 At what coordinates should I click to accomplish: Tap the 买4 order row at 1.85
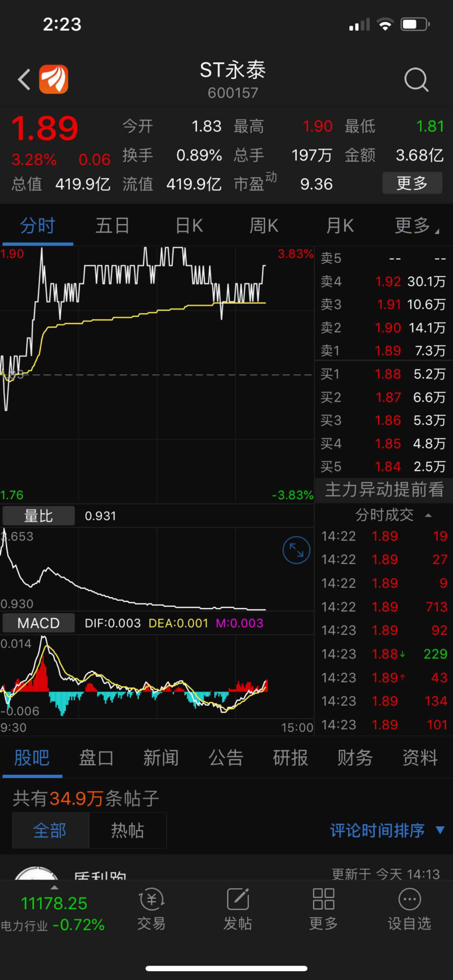click(x=383, y=444)
